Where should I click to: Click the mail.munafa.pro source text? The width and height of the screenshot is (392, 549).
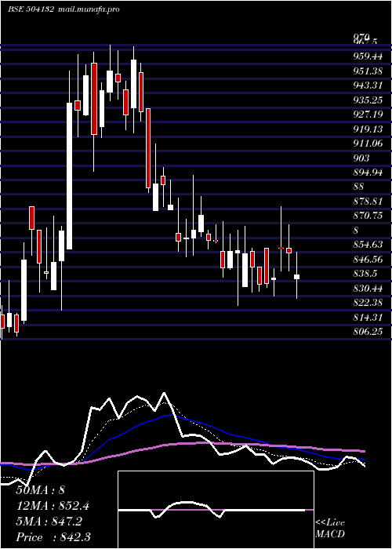[88, 9]
